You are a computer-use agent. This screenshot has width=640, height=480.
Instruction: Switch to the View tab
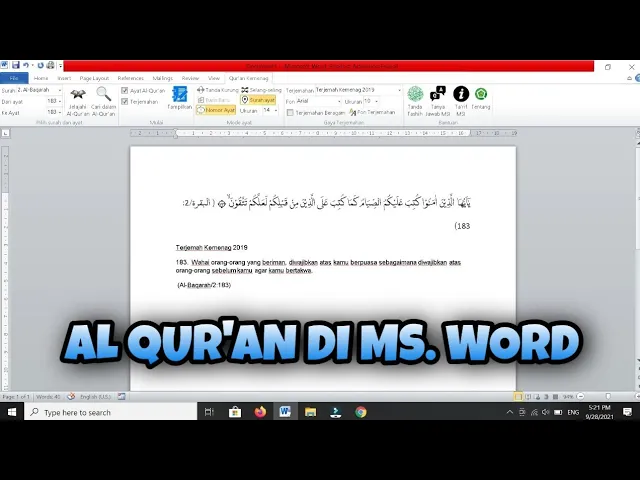pyautogui.click(x=214, y=78)
